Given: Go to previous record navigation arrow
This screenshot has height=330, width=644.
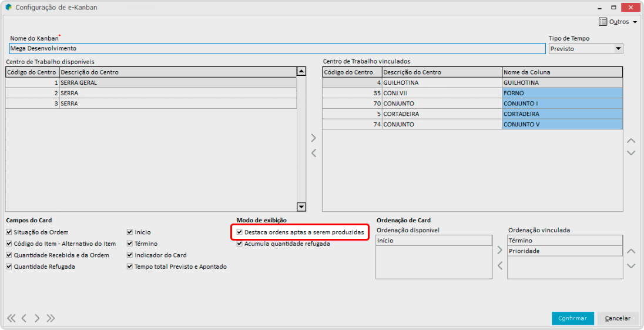Looking at the screenshot, I should pos(24,318).
